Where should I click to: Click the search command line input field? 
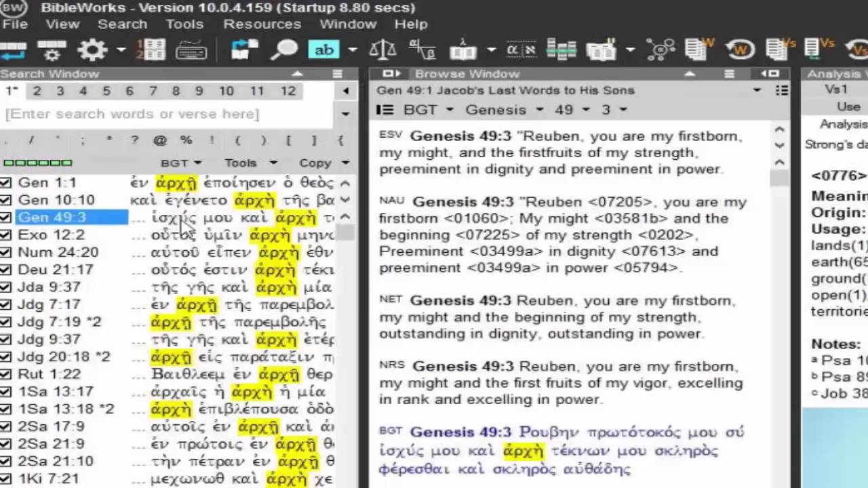(x=167, y=114)
